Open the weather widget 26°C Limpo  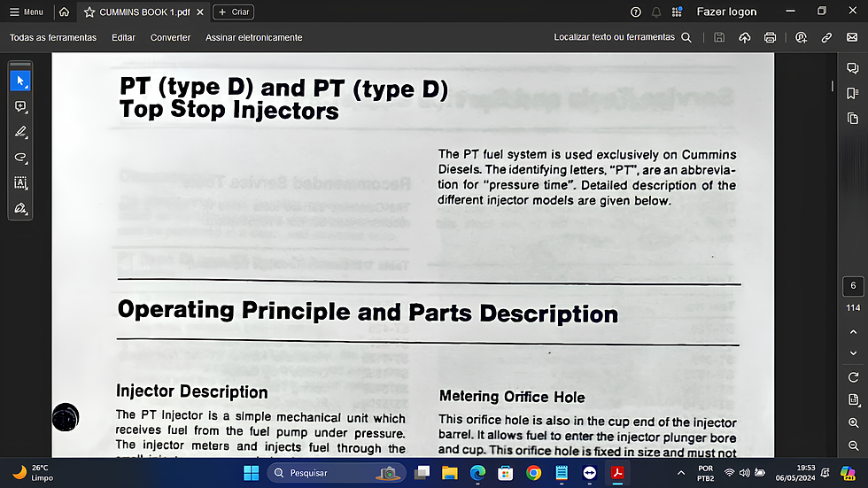(x=35, y=473)
